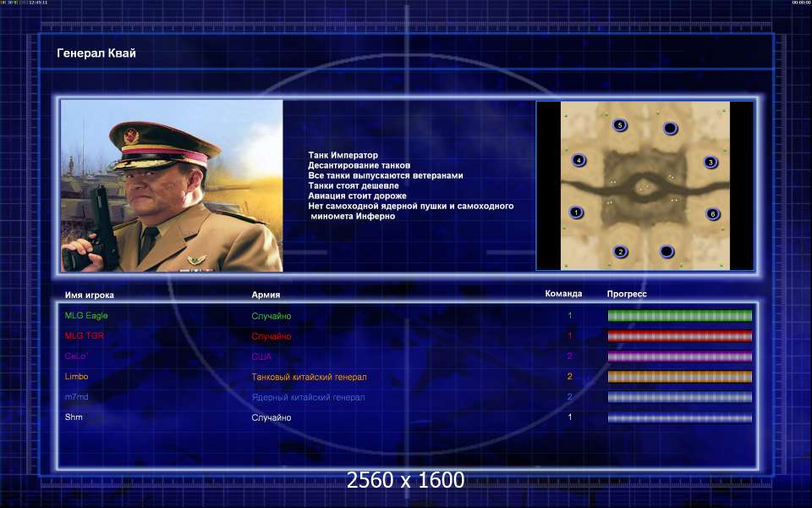812x508 pixels.
Task: Click start position marker 4 on minimap
Action: pos(579,160)
